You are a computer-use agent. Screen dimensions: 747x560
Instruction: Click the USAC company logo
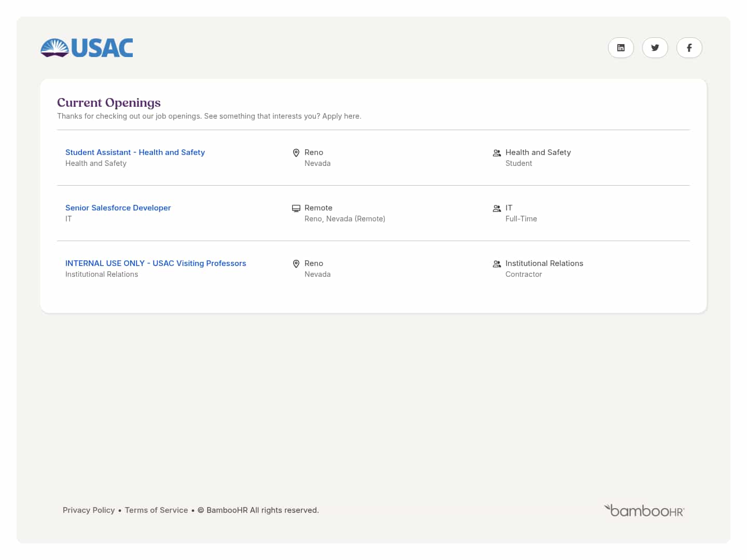[86, 48]
